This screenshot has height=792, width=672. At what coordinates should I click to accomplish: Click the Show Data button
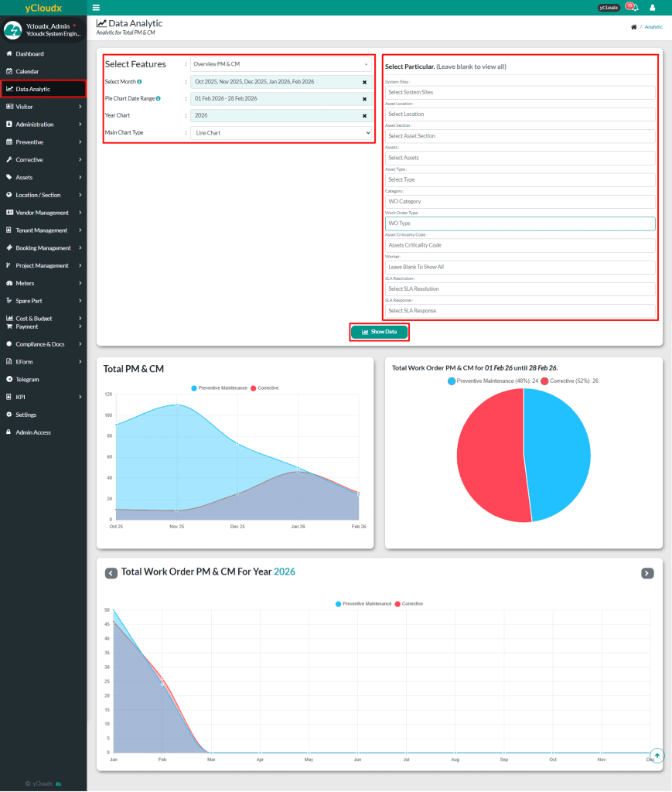[x=379, y=332]
